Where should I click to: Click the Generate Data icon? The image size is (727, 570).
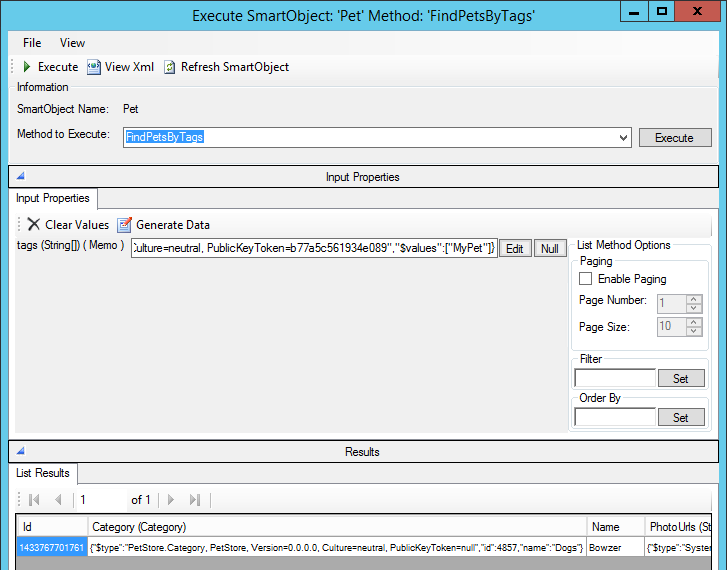tap(125, 225)
